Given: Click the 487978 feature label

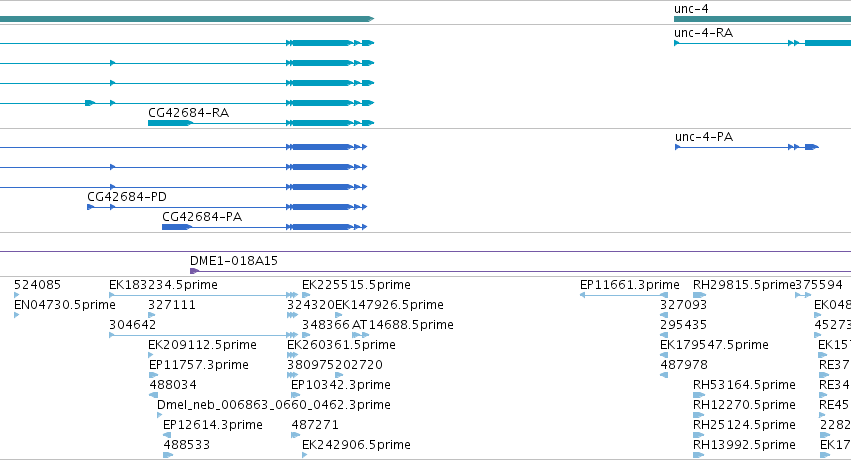Looking at the screenshot, I should 684,365.
